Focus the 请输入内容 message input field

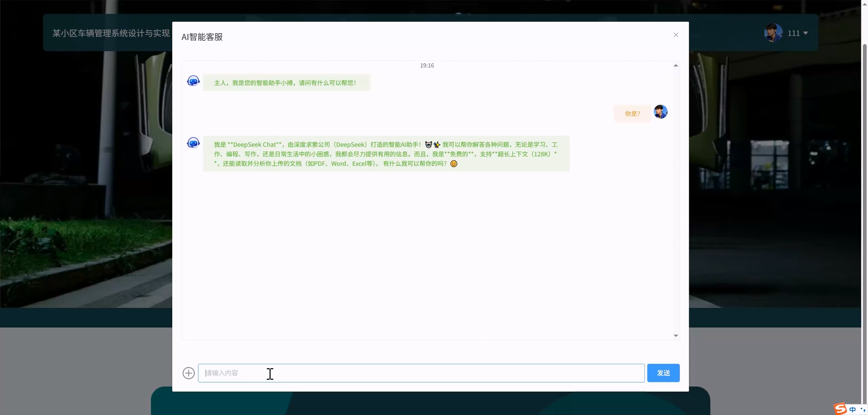point(421,373)
